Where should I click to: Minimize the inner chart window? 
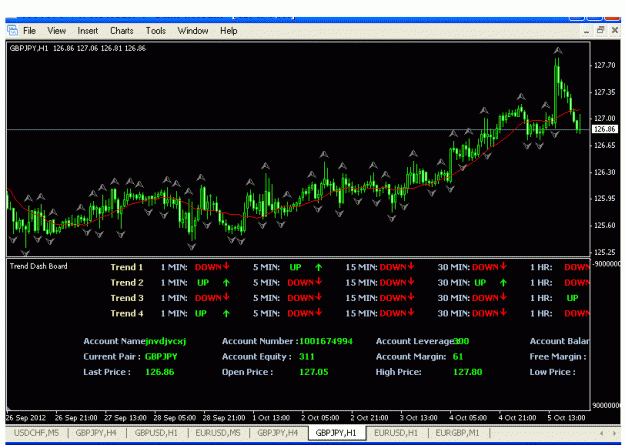pos(586,31)
